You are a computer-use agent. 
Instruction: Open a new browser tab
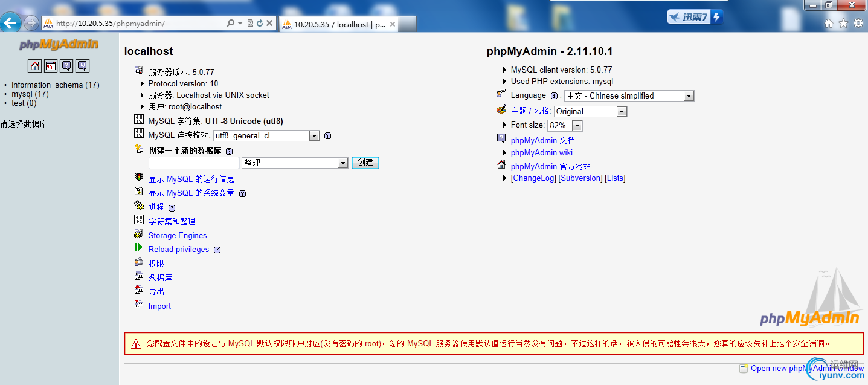(x=408, y=24)
